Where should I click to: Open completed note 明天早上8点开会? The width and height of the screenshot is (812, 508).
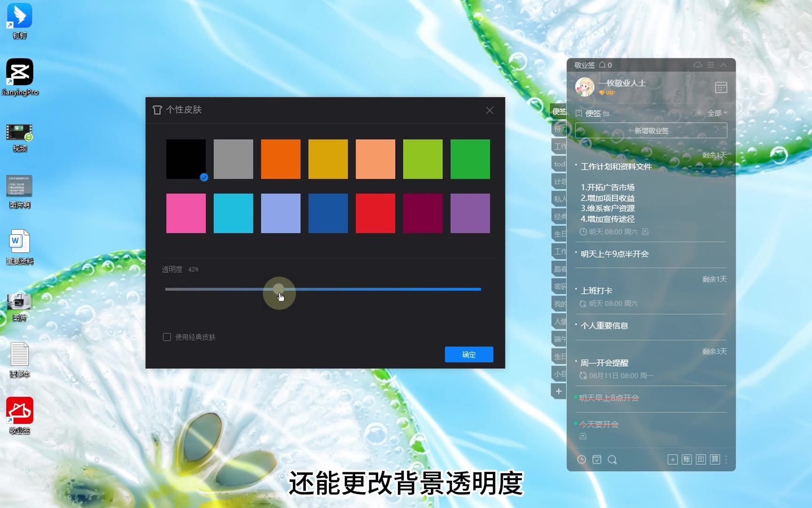[x=609, y=398]
